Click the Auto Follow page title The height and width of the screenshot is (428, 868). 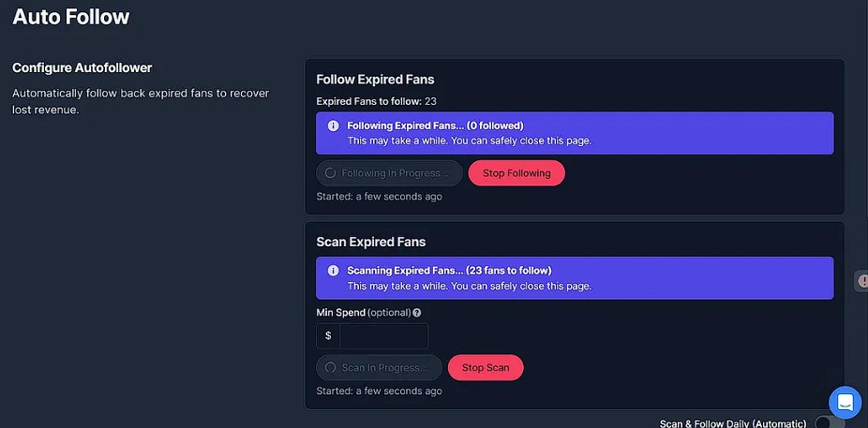[71, 17]
